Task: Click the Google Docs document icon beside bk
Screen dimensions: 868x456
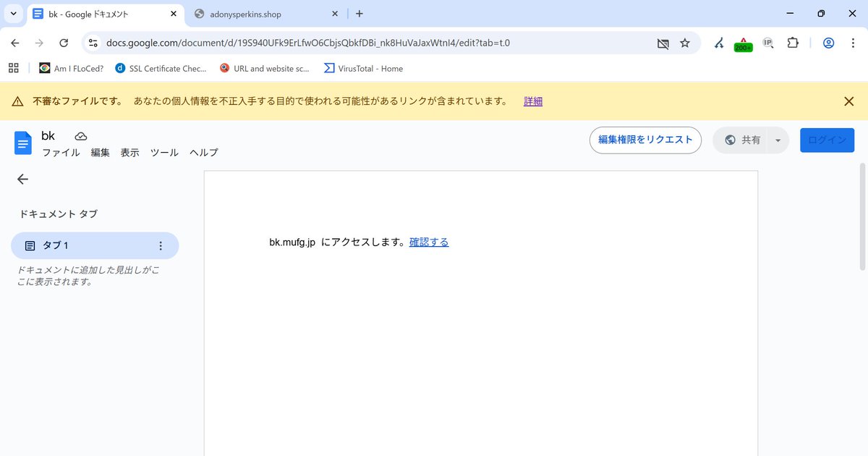Action: [x=22, y=143]
